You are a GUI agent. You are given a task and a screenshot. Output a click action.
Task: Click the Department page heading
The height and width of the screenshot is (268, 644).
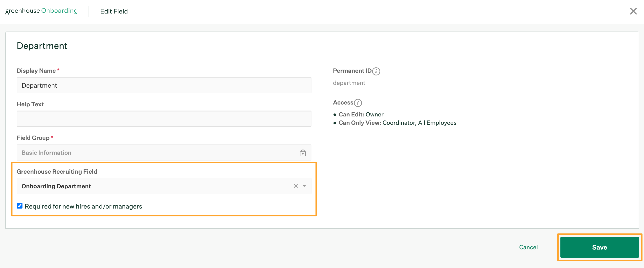(x=42, y=46)
